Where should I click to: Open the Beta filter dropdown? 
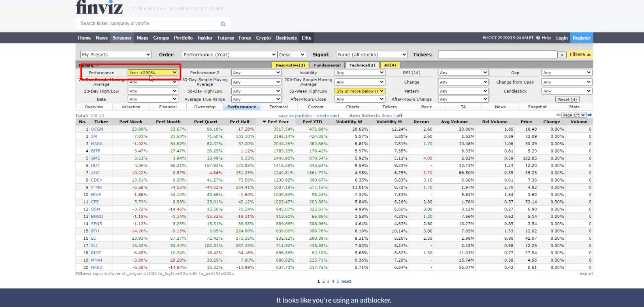tap(153, 99)
